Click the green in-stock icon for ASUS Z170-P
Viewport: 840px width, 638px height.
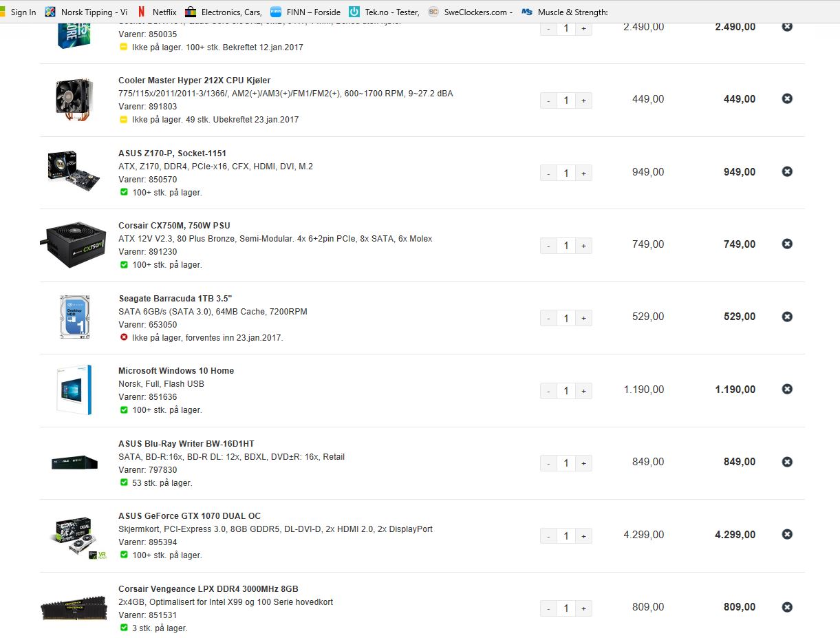pyautogui.click(x=124, y=193)
